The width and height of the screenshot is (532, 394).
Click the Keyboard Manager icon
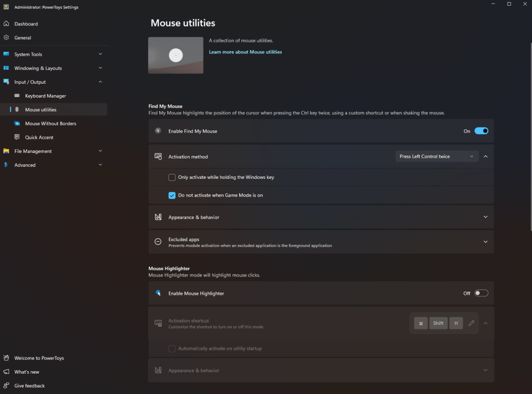click(17, 96)
